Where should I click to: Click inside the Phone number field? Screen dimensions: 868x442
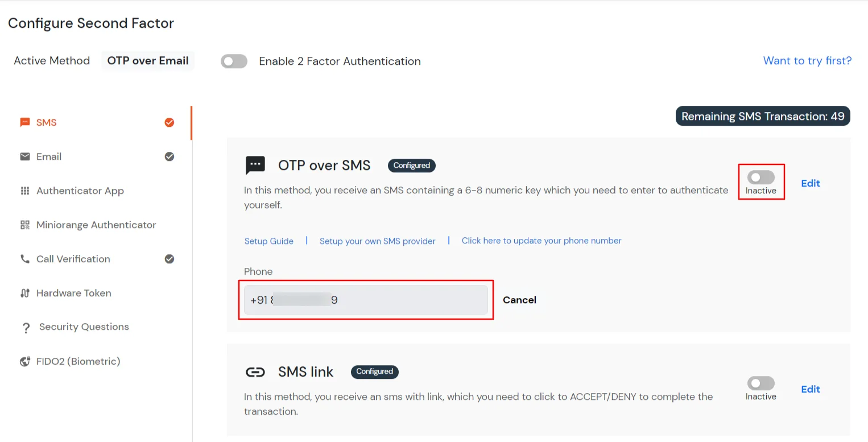click(x=366, y=300)
